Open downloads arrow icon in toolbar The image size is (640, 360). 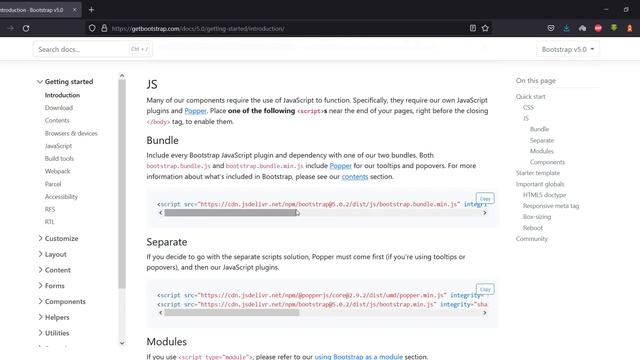coord(566,28)
